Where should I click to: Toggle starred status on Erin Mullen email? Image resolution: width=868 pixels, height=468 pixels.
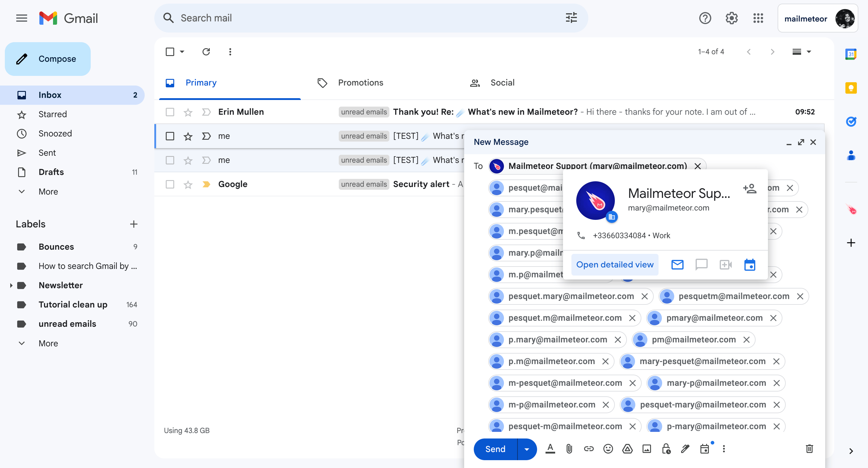point(188,112)
